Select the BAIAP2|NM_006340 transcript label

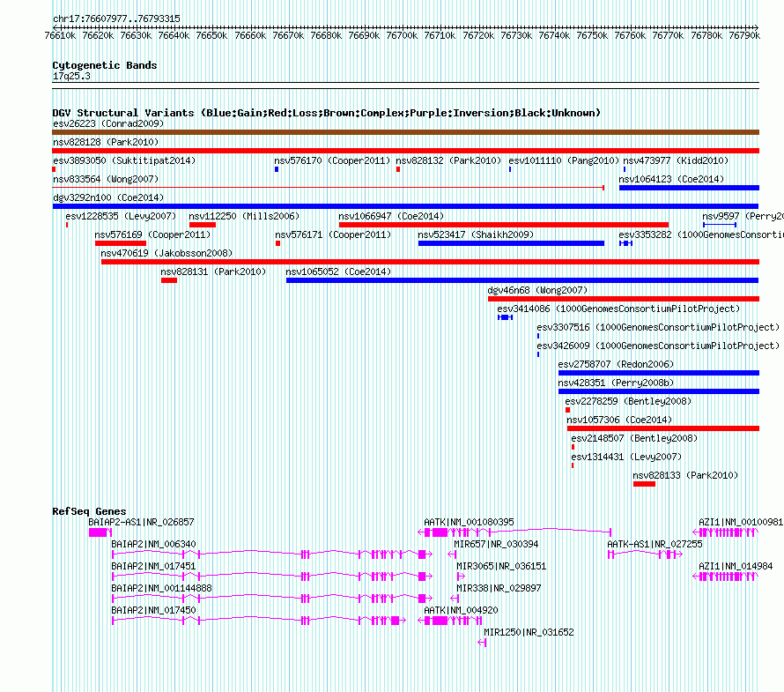click(153, 544)
